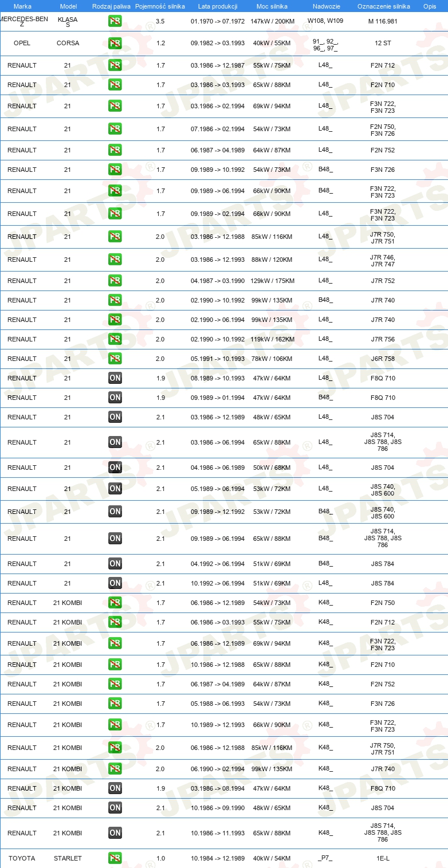Click PB fuel icon in Toyota Starlet row
This screenshot has width=448, height=868.
pyautogui.click(x=115, y=858)
